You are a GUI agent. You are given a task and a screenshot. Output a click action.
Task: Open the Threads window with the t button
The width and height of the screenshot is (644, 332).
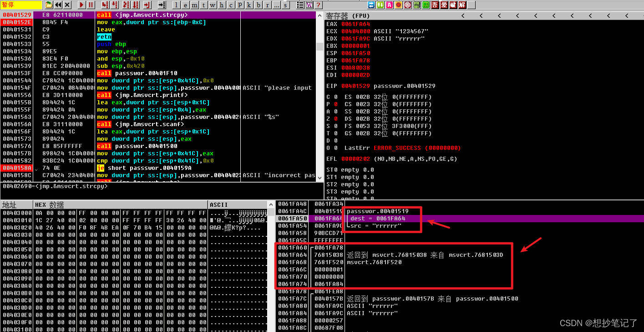click(204, 5)
